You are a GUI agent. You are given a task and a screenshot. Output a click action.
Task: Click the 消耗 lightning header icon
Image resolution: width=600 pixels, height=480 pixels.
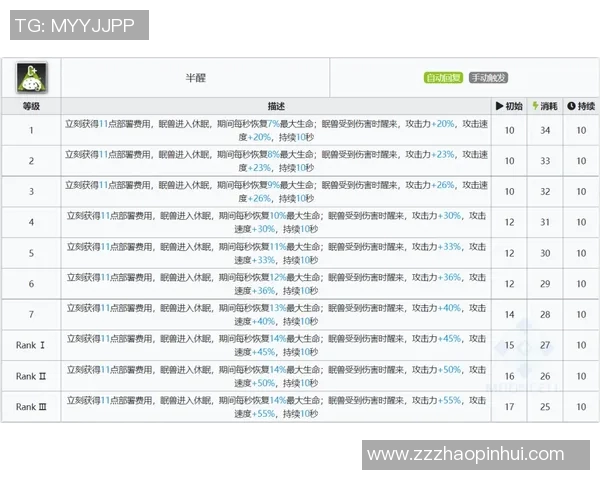535,106
